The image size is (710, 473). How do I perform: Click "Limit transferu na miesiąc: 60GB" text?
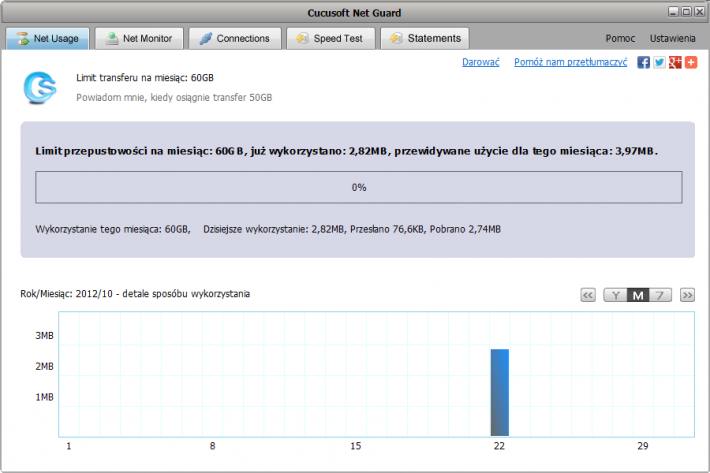pos(145,78)
